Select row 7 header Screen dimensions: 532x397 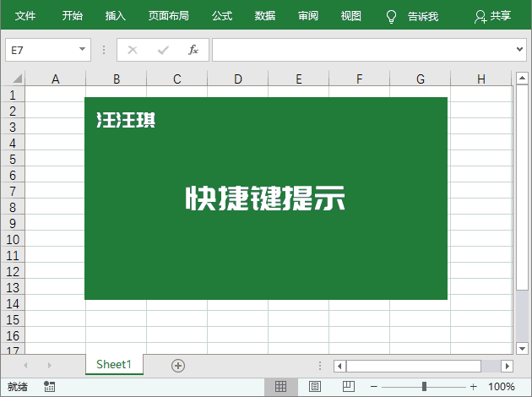(x=13, y=191)
